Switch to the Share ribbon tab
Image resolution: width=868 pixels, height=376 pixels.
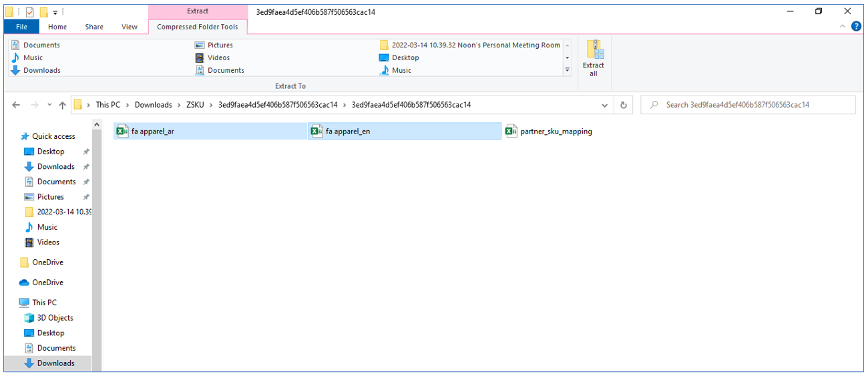(94, 27)
